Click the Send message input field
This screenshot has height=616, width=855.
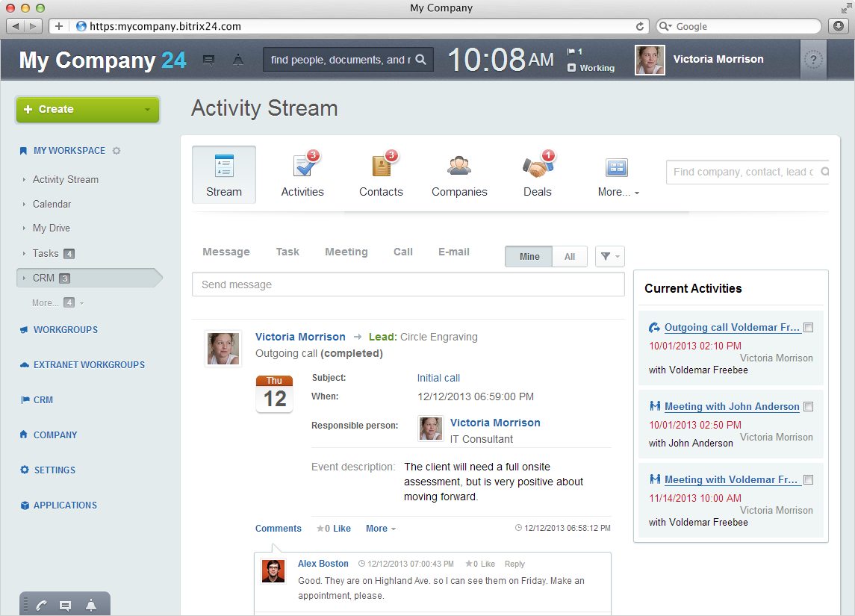point(408,284)
